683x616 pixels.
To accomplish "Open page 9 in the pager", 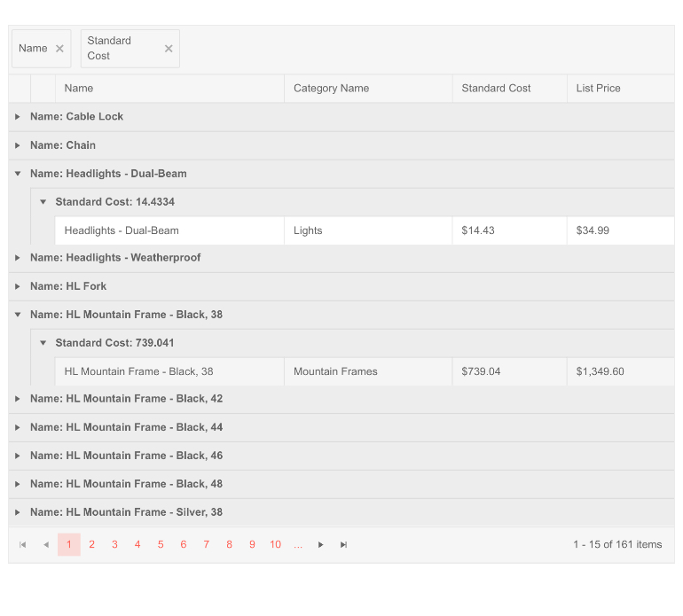I will point(252,544).
